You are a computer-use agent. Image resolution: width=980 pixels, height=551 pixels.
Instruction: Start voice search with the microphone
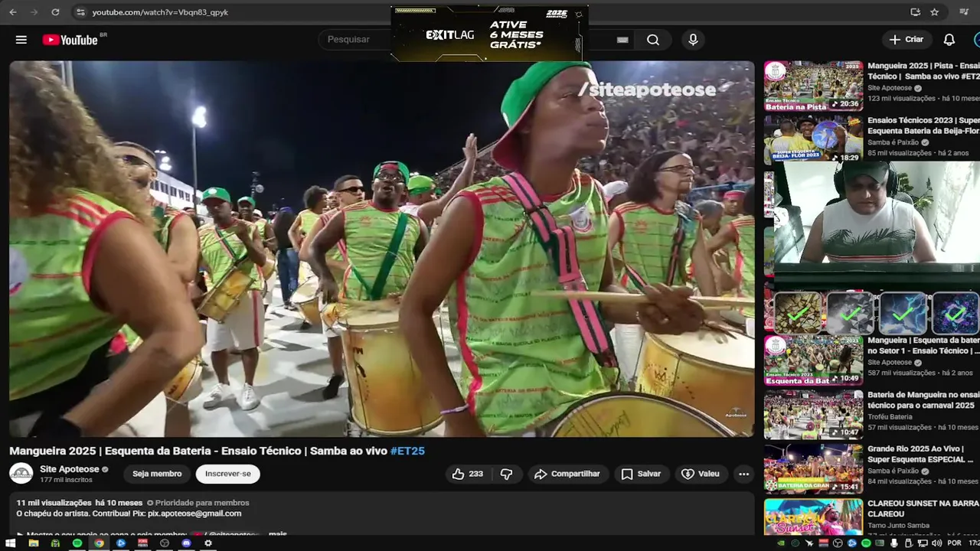pos(693,40)
